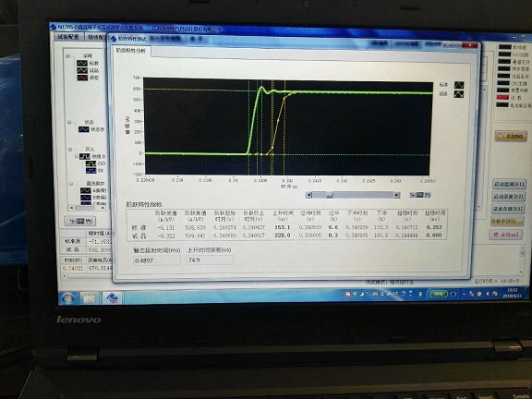Select the green waveform icon in left tree
The height and width of the screenshot is (399, 532).
click(82, 63)
